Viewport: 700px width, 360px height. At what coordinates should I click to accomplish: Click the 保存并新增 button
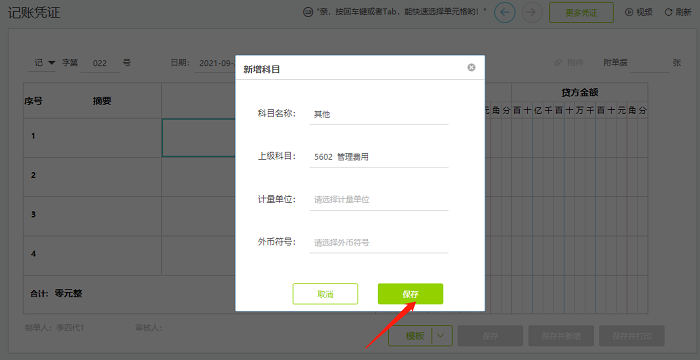point(561,336)
